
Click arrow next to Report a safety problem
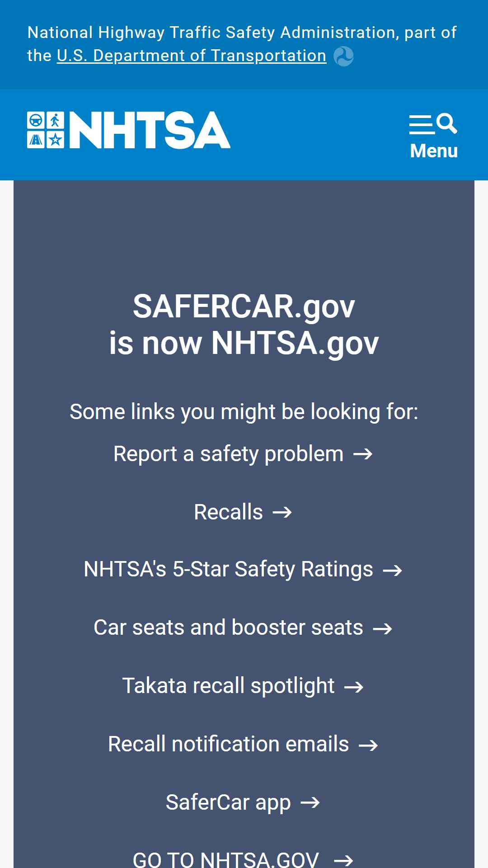pyautogui.click(x=363, y=454)
